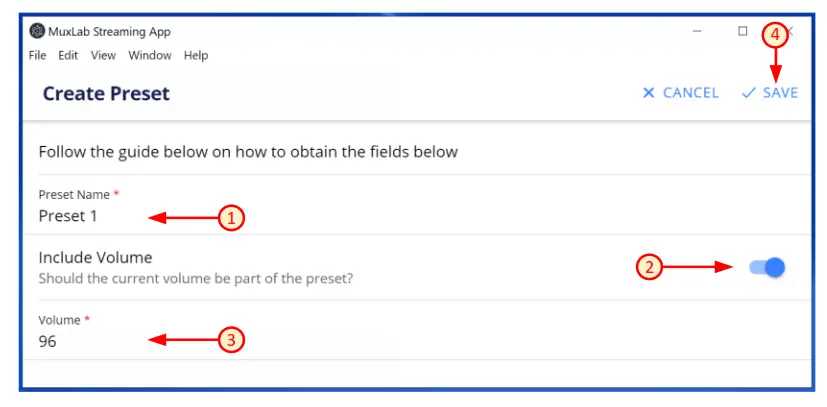Click the MuxLab app icon in title bar
827x407 pixels.
click(x=37, y=31)
